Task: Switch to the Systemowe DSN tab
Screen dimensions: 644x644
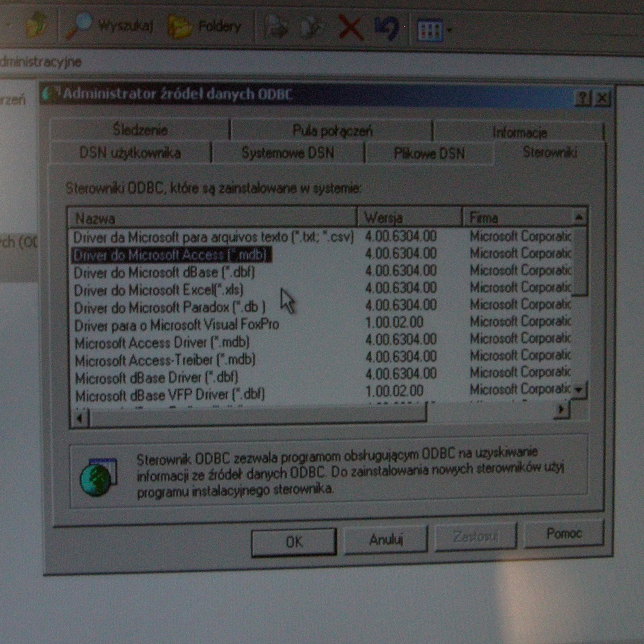Action: click(x=288, y=153)
